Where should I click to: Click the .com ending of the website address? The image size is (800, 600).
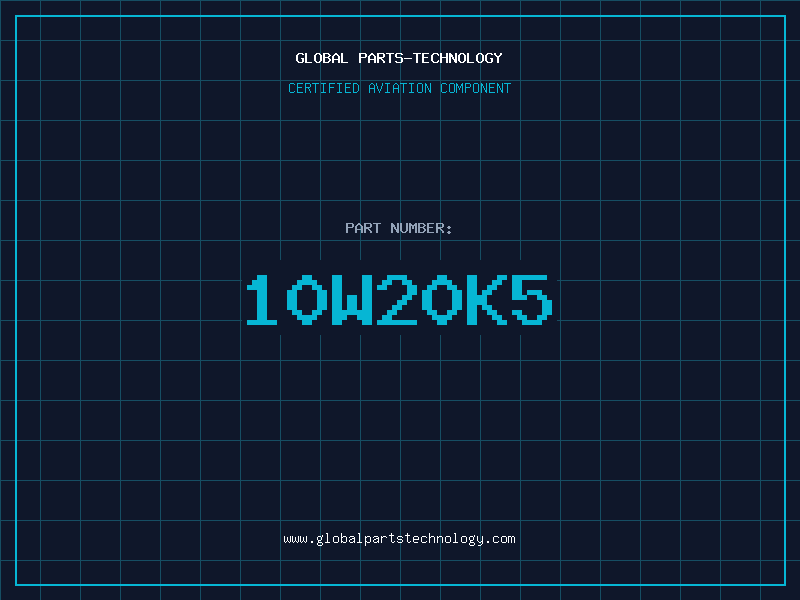click(x=501, y=539)
